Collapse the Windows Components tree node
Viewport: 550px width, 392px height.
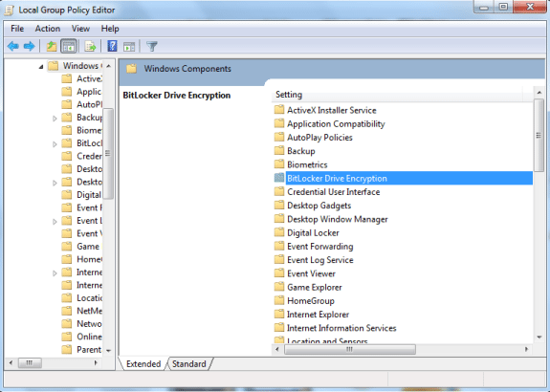(x=41, y=66)
